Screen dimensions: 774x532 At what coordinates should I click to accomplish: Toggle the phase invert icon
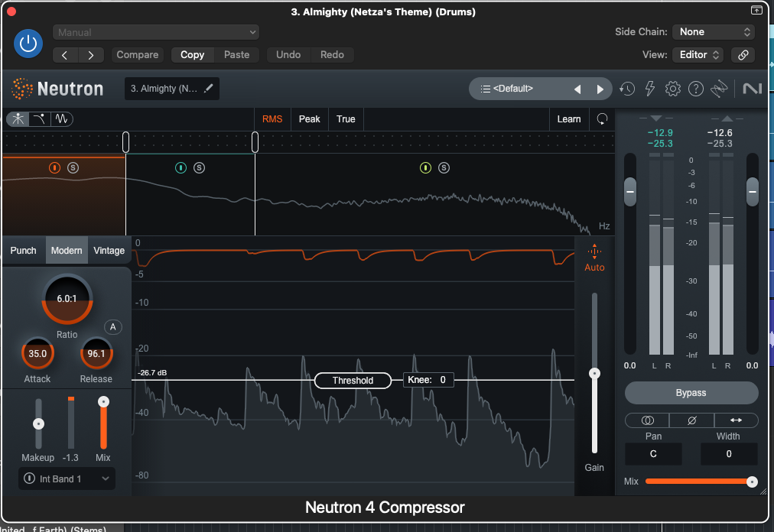pyautogui.click(x=691, y=420)
